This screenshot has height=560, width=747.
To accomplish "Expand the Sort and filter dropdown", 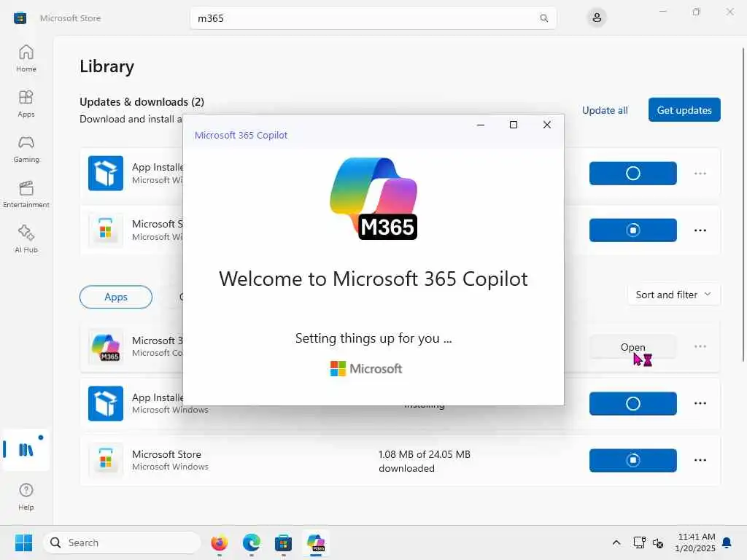I will point(673,295).
